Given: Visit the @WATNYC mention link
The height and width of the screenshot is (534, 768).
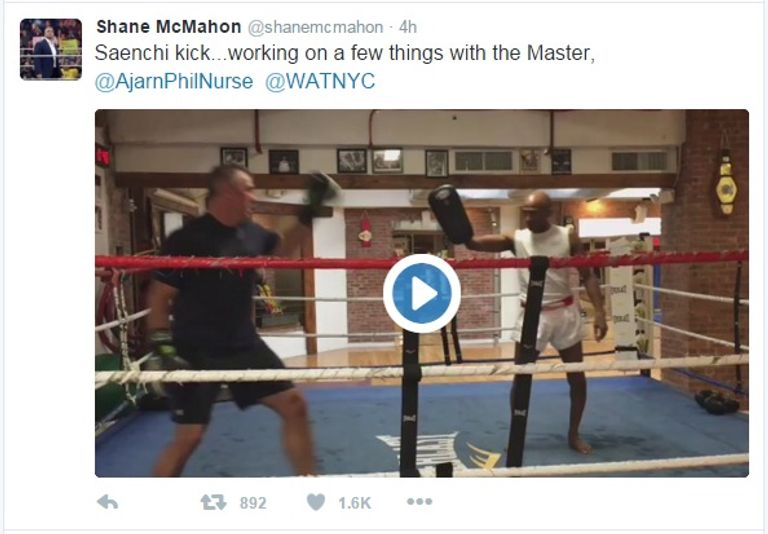Looking at the screenshot, I should coord(320,81).
